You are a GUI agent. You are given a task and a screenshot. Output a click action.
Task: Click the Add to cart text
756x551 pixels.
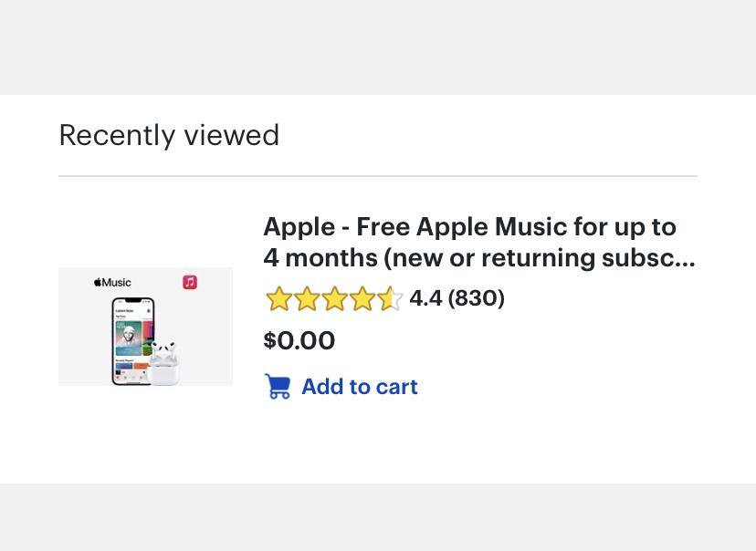(359, 387)
